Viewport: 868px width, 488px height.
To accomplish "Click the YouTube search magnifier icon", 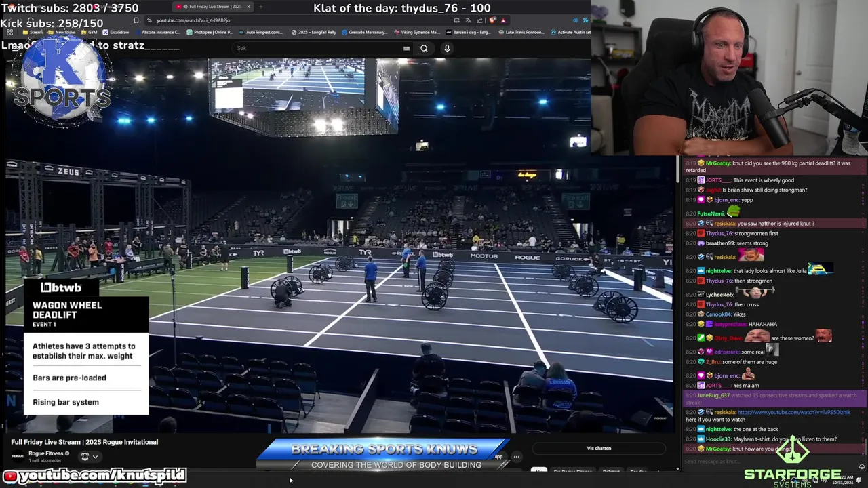I will (x=424, y=48).
